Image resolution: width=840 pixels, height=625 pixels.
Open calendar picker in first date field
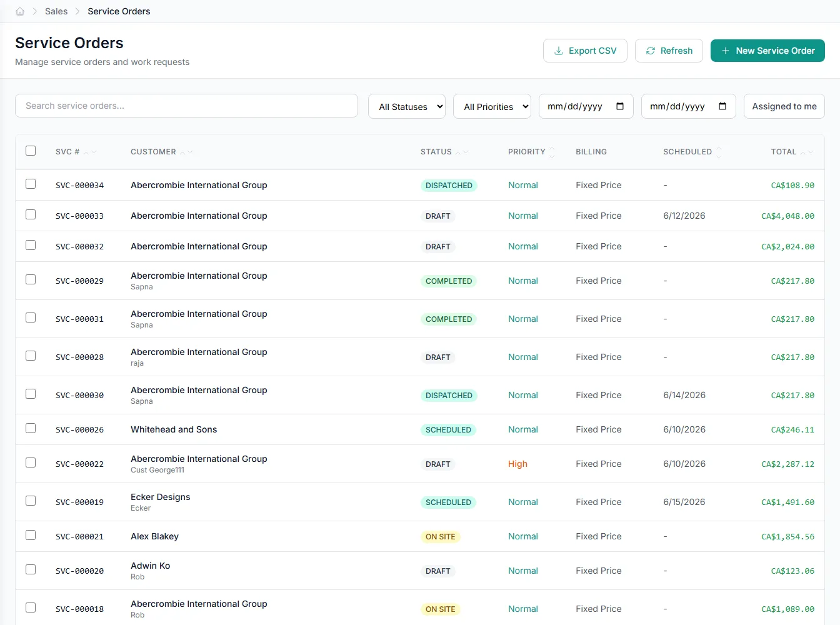point(620,106)
